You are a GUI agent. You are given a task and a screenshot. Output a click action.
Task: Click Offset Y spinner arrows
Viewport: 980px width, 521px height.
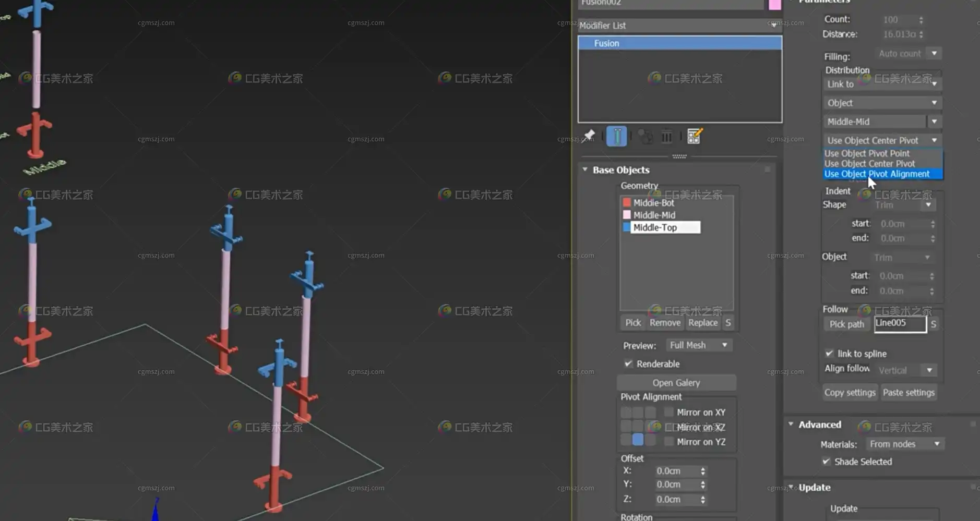tap(703, 484)
